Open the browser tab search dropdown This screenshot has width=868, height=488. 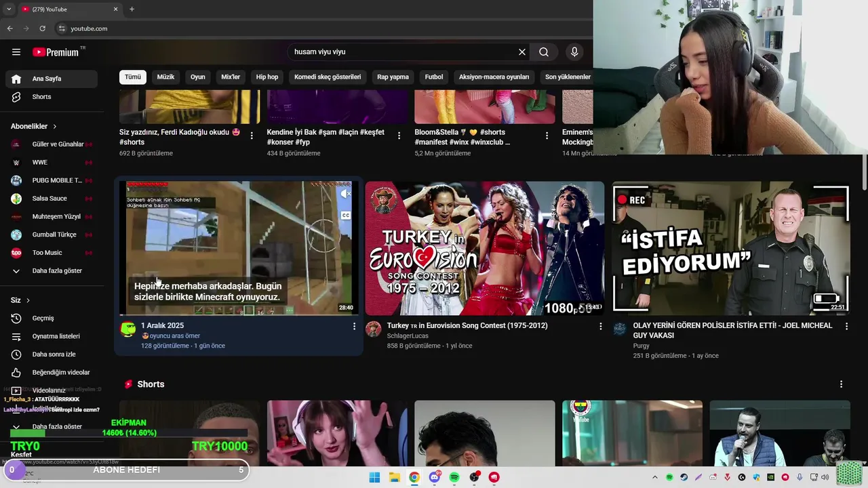click(x=9, y=9)
